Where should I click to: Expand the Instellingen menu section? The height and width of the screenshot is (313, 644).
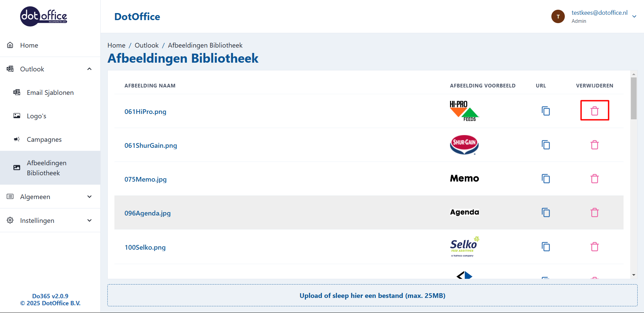click(89, 221)
